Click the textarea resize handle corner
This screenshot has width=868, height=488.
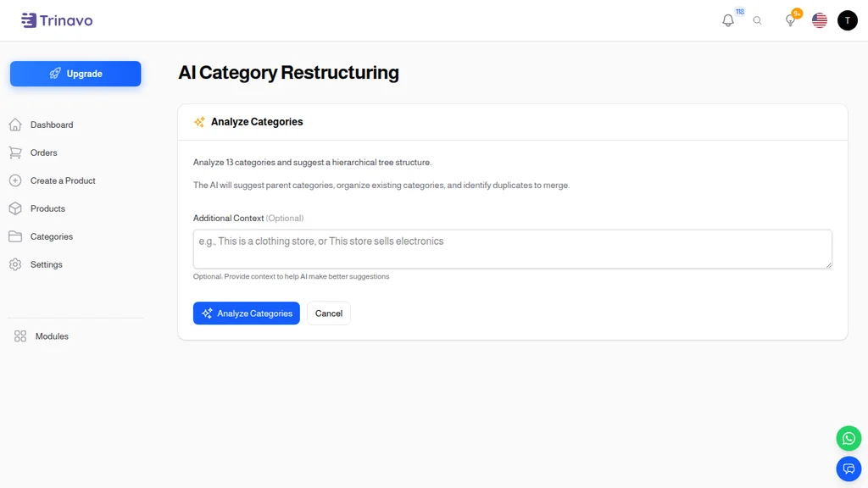pyautogui.click(x=828, y=265)
